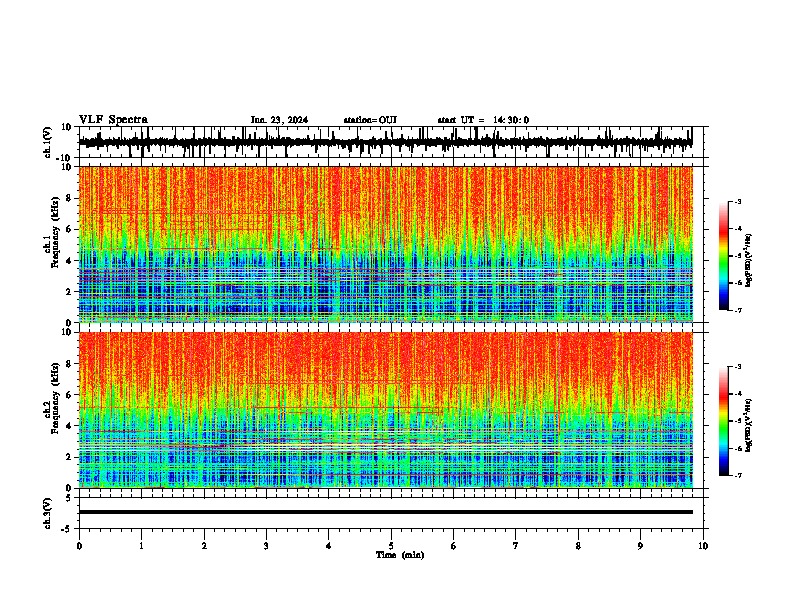Click the 2 kHz tick of ch.1 frequency axis
Screen dimensions: 792x612
pos(70,291)
